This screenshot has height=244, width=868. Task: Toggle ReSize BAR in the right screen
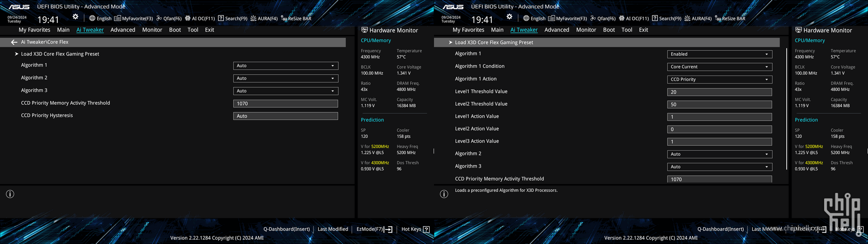click(x=730, y=19)
